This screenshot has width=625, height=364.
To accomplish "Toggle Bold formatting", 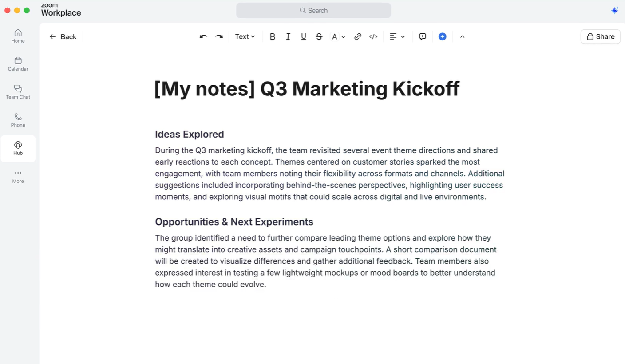I will pyautogui.click(x=273, y=36).
